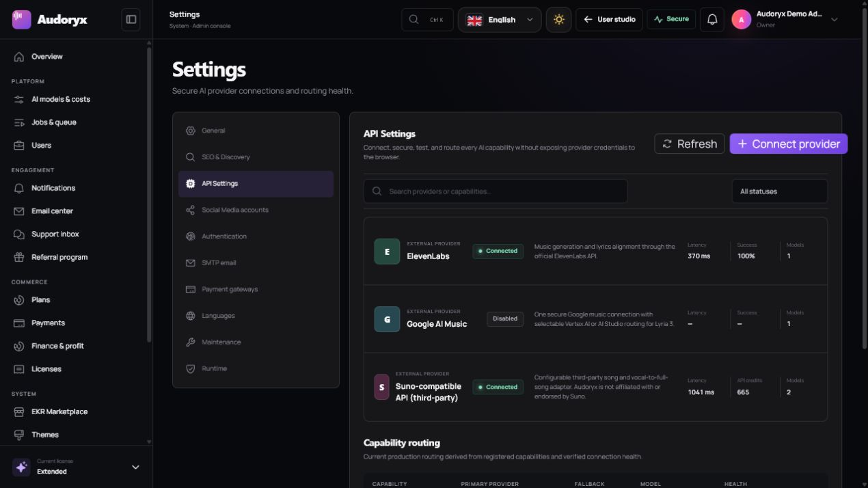Click the EKR Marketplace store icon
Viewport: 868px width, 488px height.
[x=19, y=412]
